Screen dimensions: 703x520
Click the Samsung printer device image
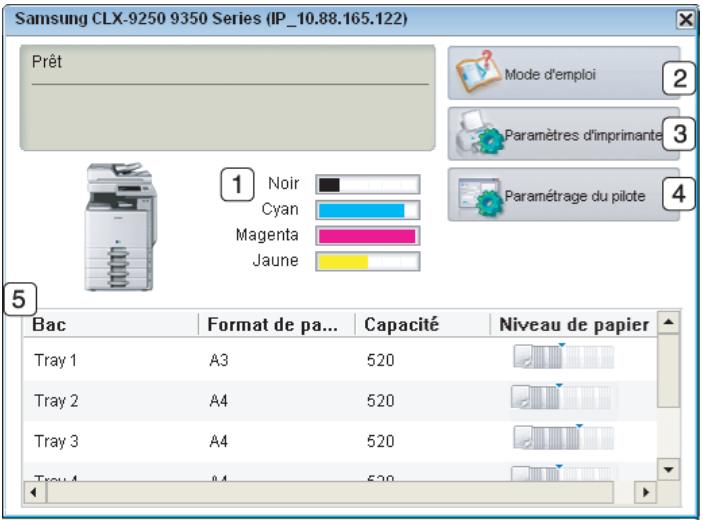click(121, 227)
